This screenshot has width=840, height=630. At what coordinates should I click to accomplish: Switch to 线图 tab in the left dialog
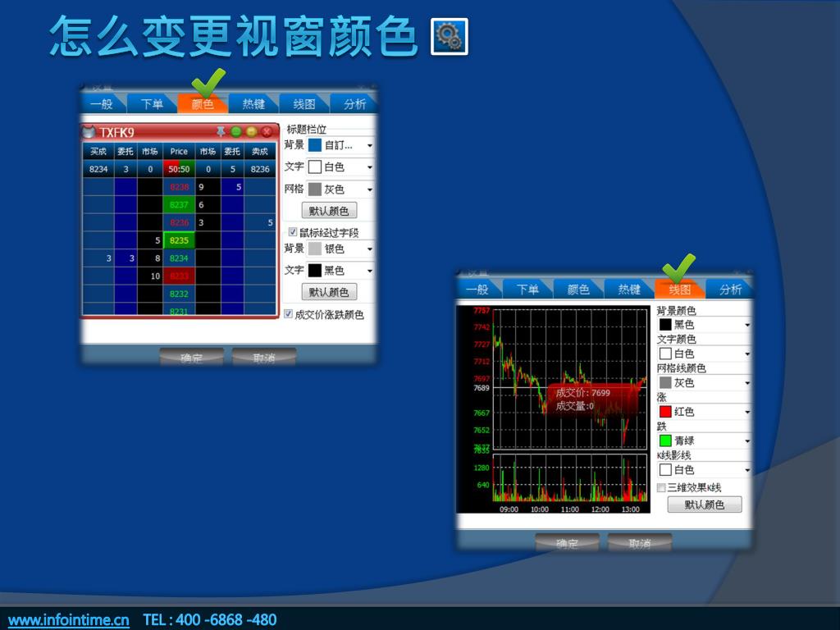point(304,103)
